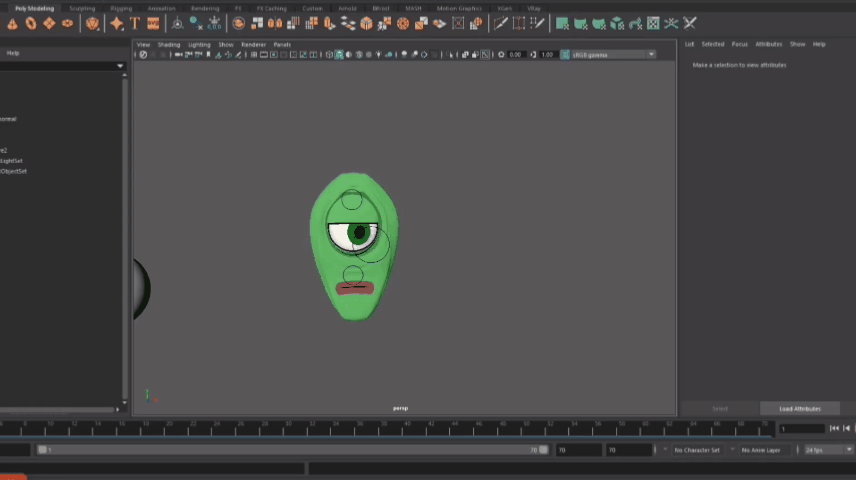Viewport: 856px width, 480px height.
Task: Click the Platonic Solid shelf icon
Action: (93, 23)
